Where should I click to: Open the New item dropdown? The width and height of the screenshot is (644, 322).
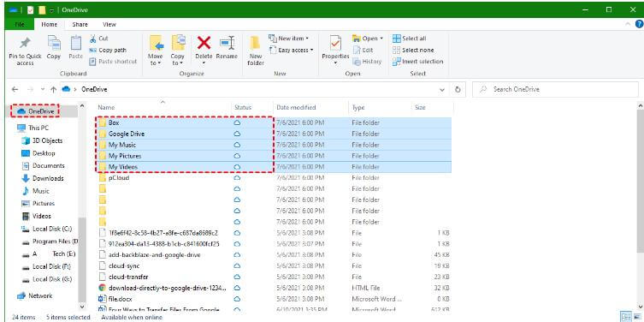tap(289, 39)
